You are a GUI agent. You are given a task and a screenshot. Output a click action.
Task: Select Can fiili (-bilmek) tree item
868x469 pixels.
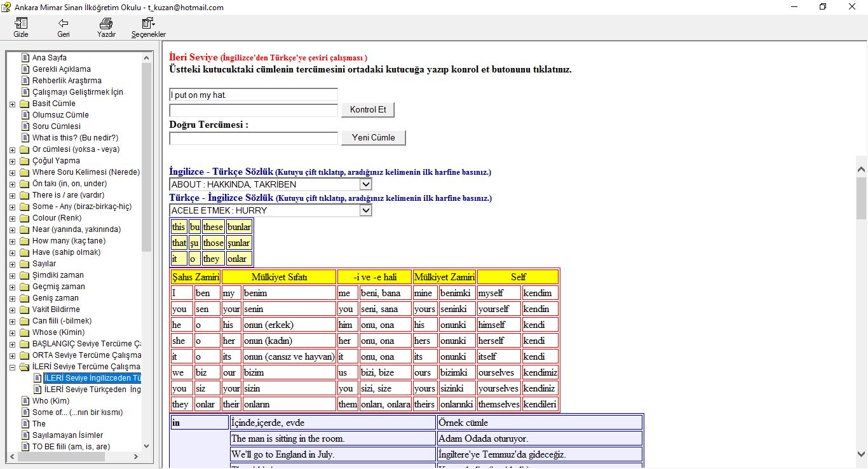pos(62,321)
